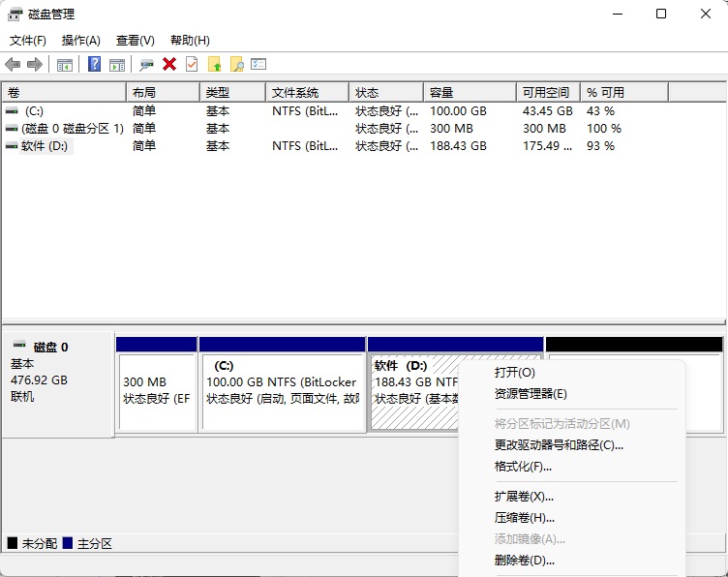Sort by the 状态 column header
Viewport: 728px width, 577px height.
click(386, 92)
